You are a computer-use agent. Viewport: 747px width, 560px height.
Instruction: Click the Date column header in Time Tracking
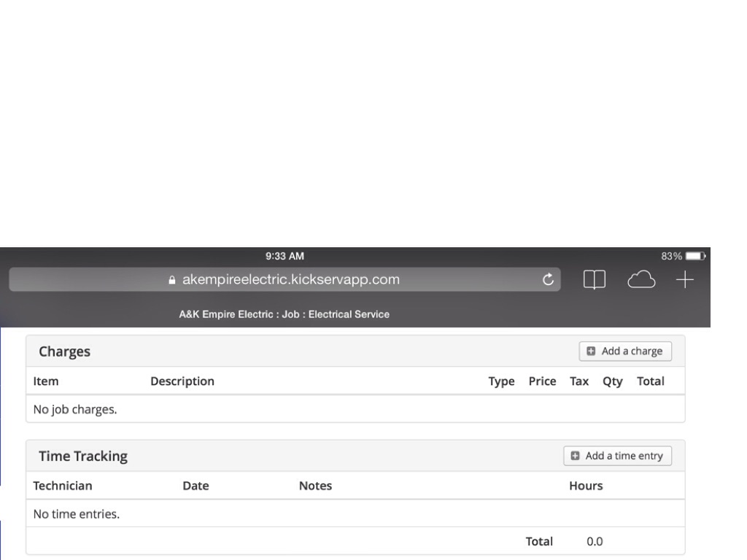pyautogui.click(x=196, y=486)
